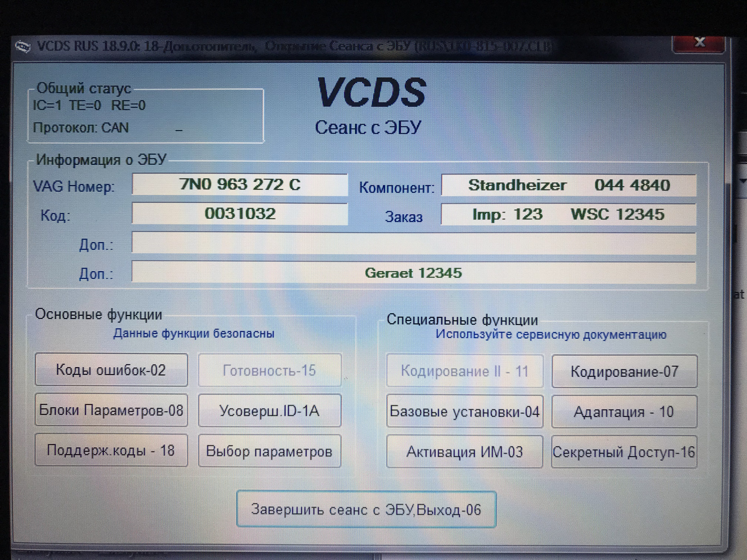Open Коды ошибок-02 fault codes

[111, 370]
